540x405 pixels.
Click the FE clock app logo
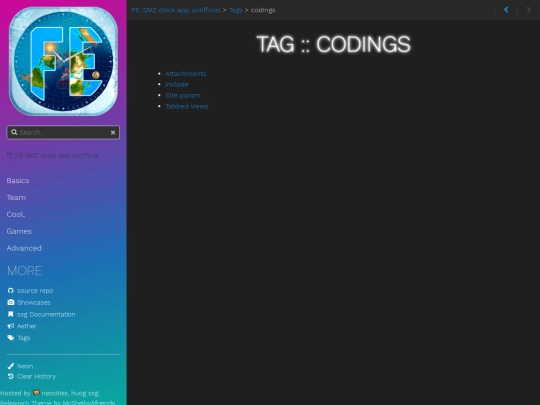(63, 61)
